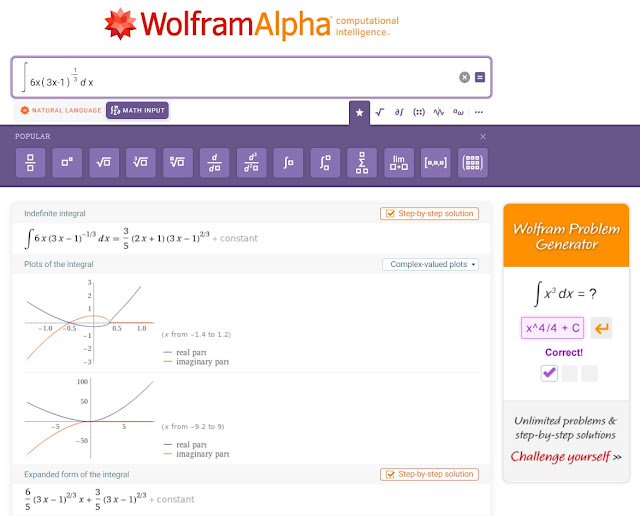The height and width of the screenshot is (516, 640).
Task: Insert a first derivative template
Action: tap(215, 163)
